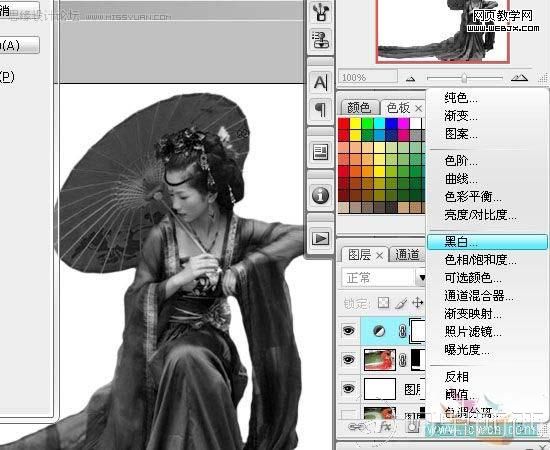Hide the white fill layer eye icon
Image resolution: width=550 pixels, height=450 pixels.
point(348,389)
